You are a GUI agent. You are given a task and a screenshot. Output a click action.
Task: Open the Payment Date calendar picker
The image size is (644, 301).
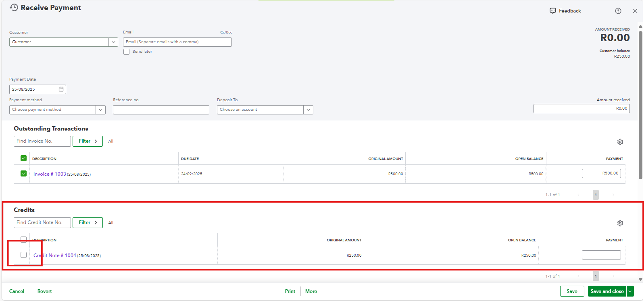(x=61, y=89)
